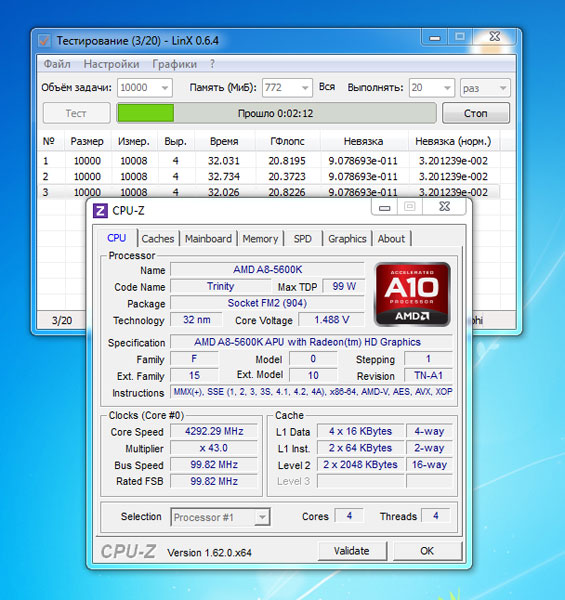Viewport: 565px width, 600px height.
Task: Click the Threads count value
Action: 435,516
